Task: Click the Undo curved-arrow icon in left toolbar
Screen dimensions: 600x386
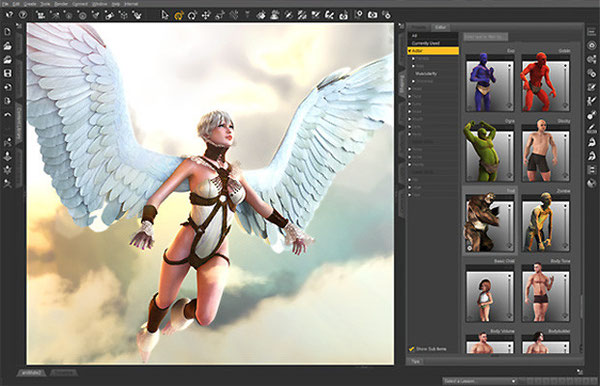Action: click(x=8, y=114)
